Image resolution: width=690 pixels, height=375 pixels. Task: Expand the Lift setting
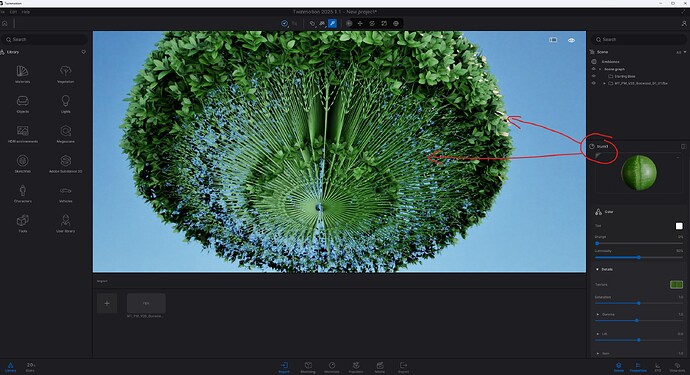(598, 334)
